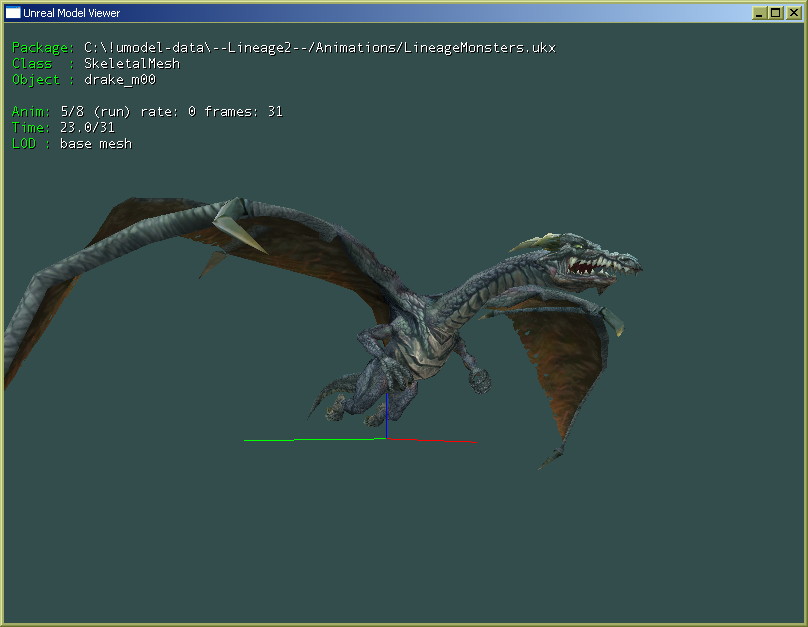Click the 'frames: 31' text

243,111
